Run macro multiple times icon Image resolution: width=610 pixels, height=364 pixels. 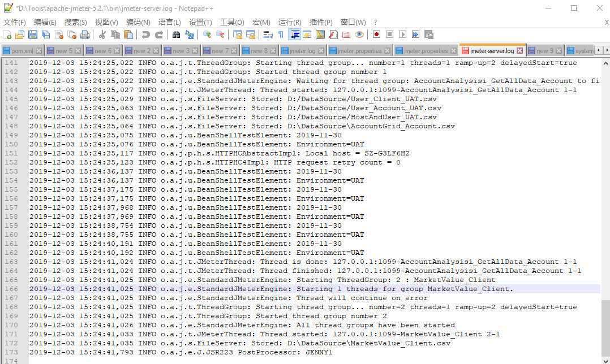[415, 34]
